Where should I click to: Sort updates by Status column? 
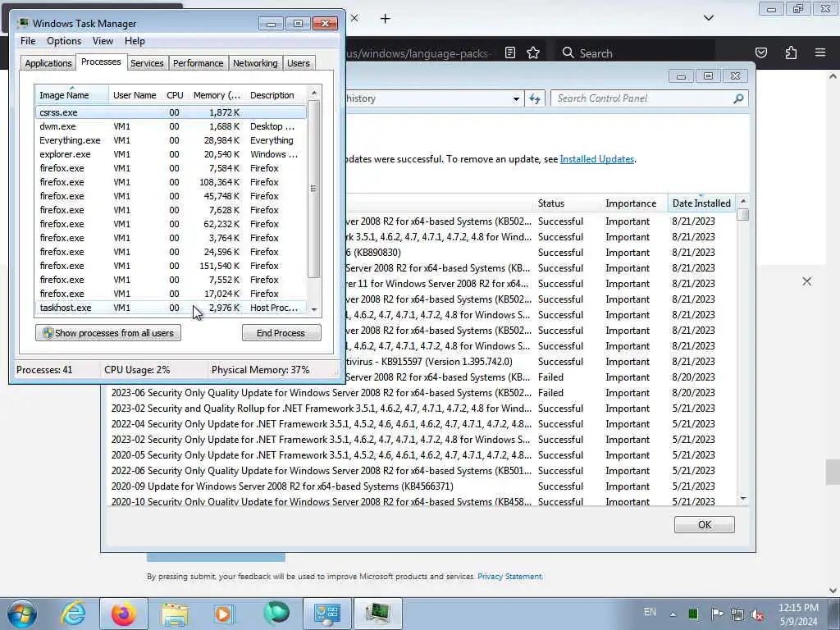click(568, 203)
